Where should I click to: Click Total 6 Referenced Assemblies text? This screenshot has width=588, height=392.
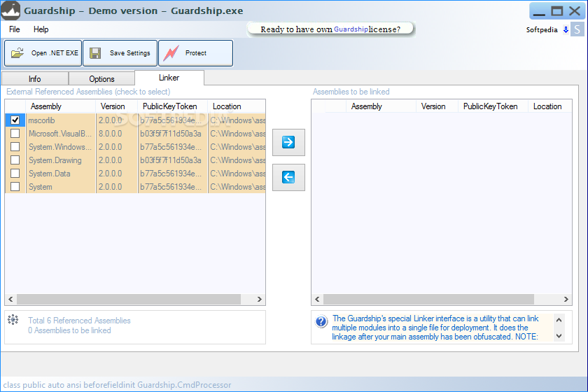pos(79,321)
